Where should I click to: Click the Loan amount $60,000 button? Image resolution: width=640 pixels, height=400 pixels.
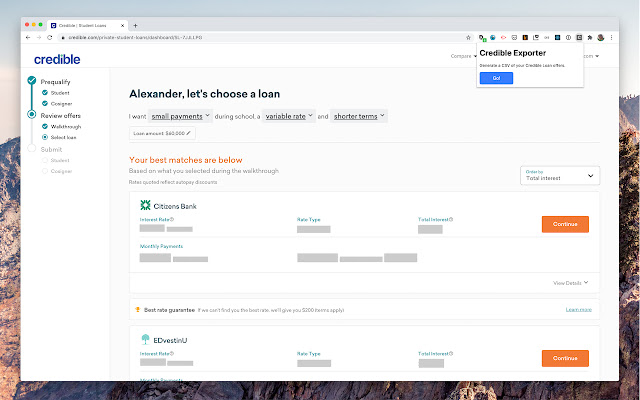click(162, 133)
